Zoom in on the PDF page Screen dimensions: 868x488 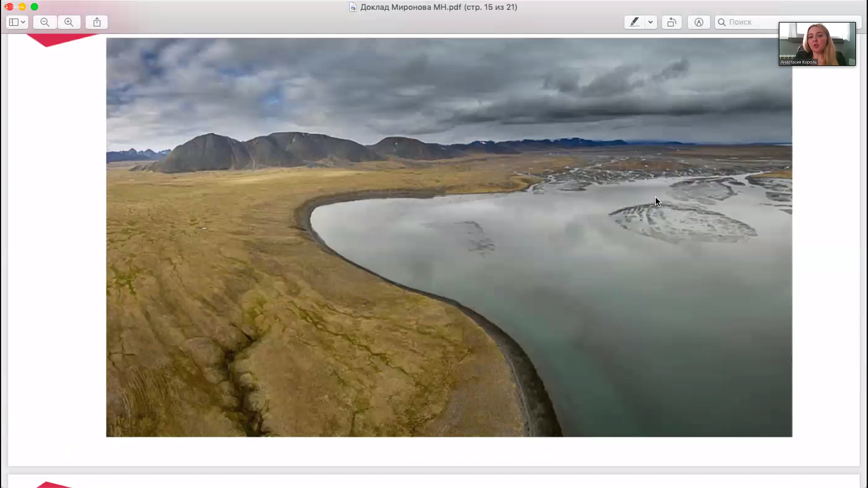[69, 22]
